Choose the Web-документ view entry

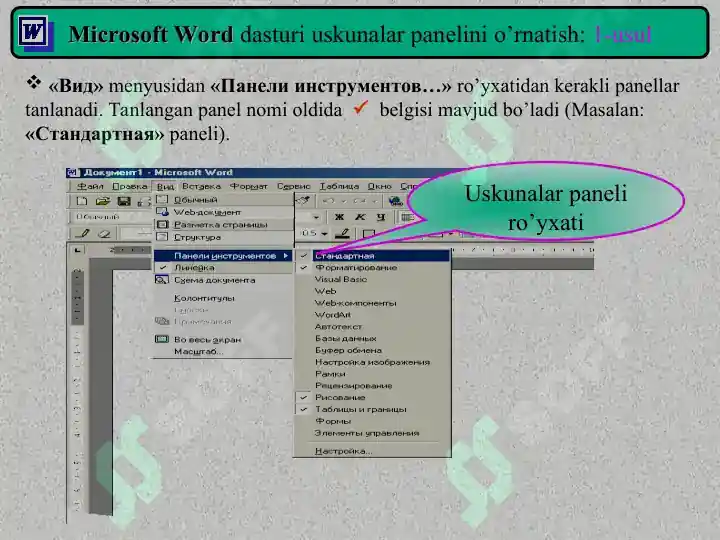pyautogui.click(x=223, y=212)
